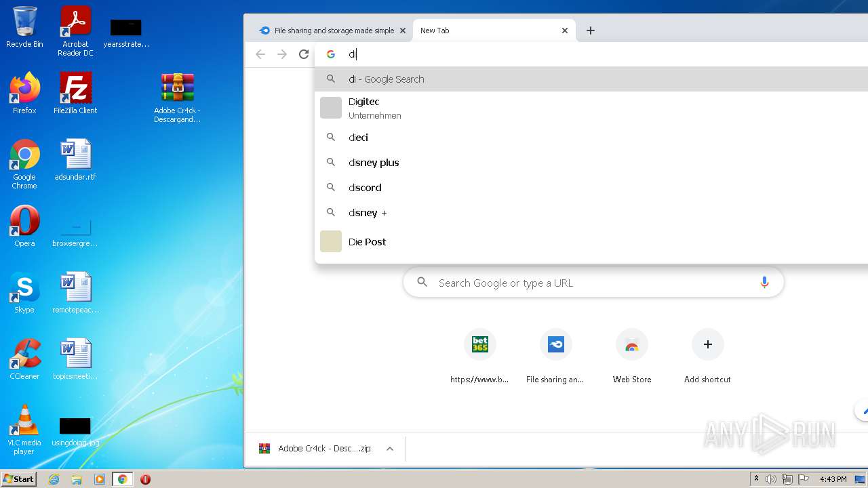Image resolution: width=868 pixels, height=488 pixels.
Task: Select Chrome taskbar button
Action: pos(123,479)
